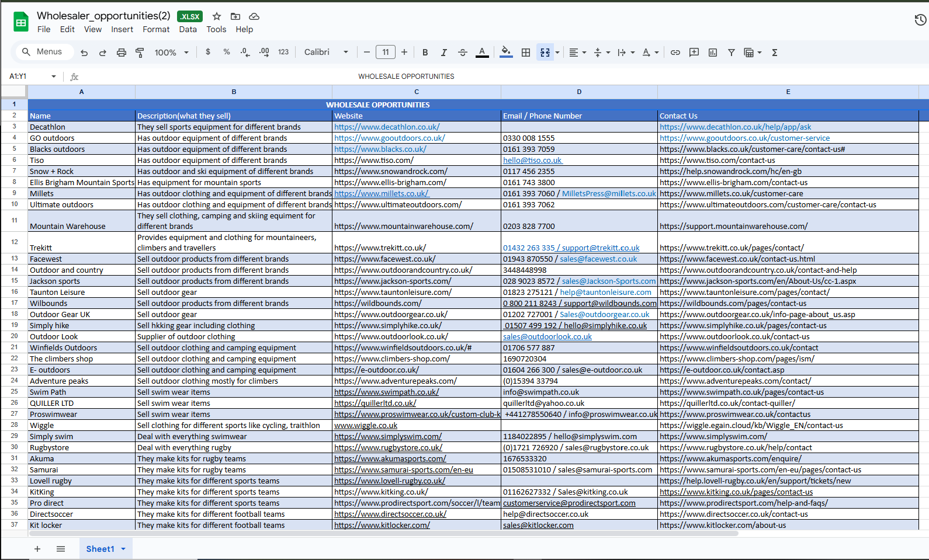Screen dimensions: 929x560
Task: Decrease decimal places icon
Action: 245,52
